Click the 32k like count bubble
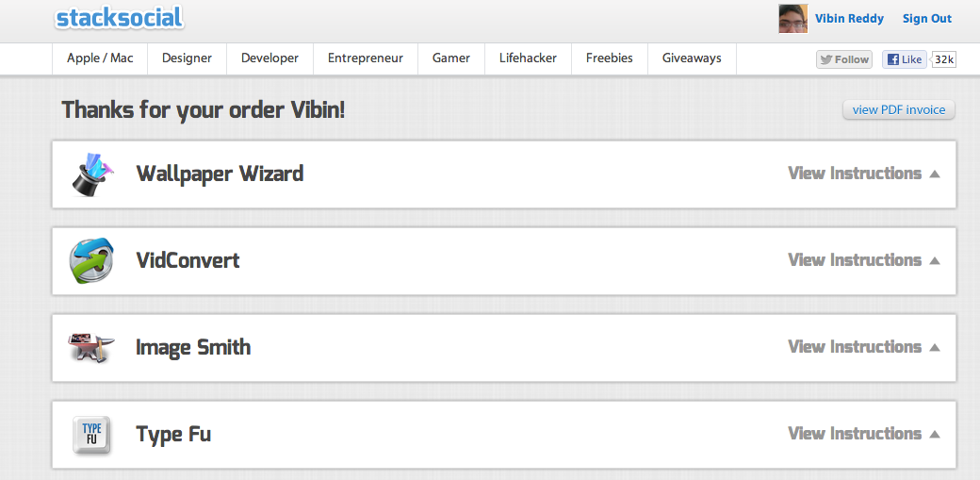The width and height of the screenshot is (980, 480). click(x=944, y=59)
